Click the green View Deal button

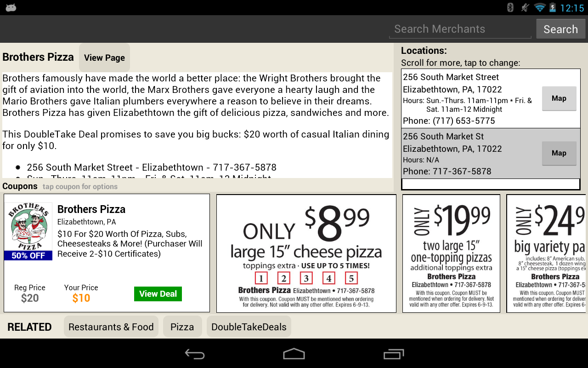(158, 294)
